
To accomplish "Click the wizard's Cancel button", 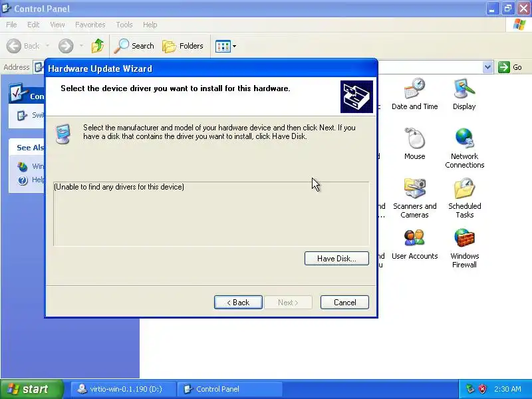I will [x=344, y=302].
